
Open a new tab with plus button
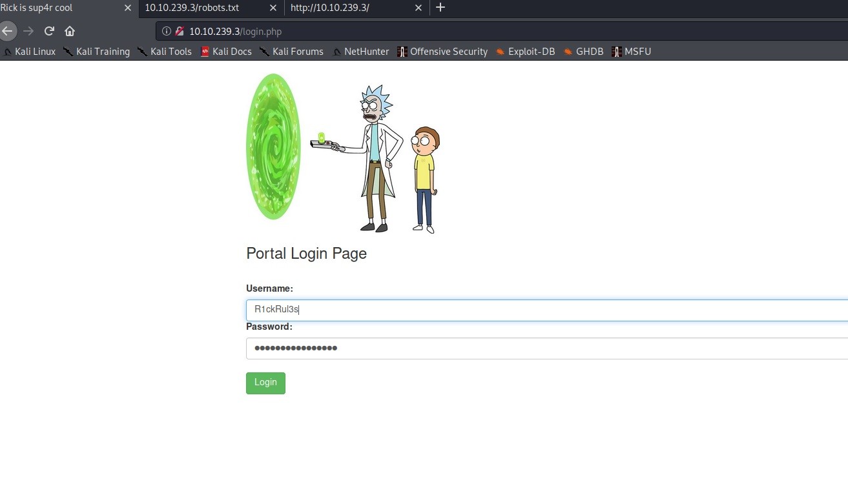(x=440, y=8)
